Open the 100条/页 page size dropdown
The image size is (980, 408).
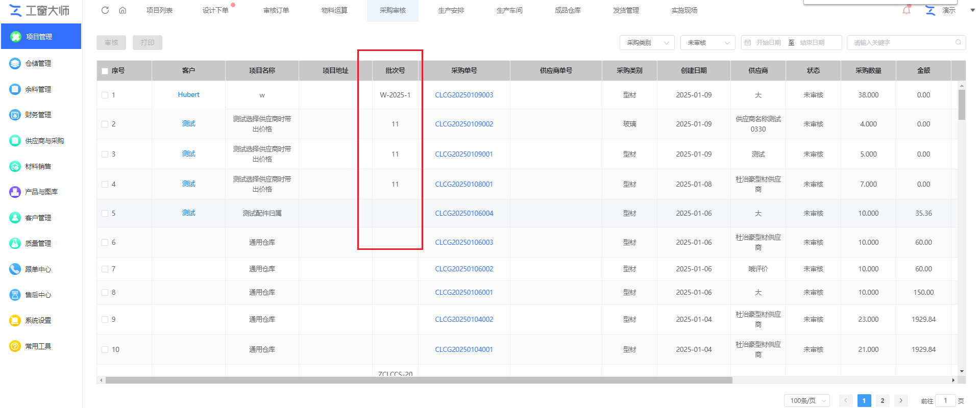806,401
